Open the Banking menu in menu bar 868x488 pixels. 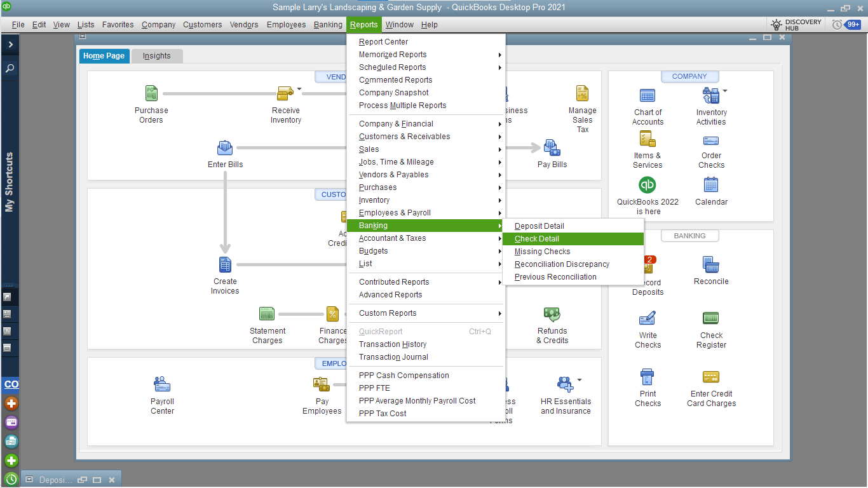328,25
